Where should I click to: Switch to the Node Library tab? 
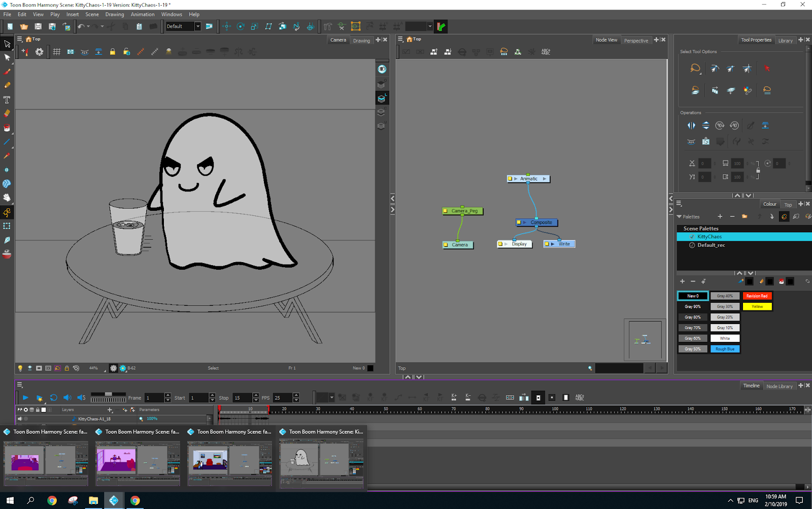pos(779,386)
